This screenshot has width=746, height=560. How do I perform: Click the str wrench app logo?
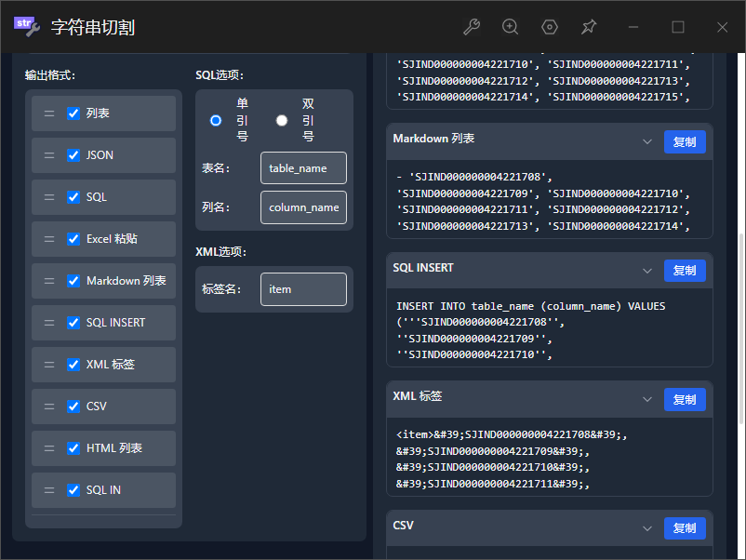pos(27,27)
